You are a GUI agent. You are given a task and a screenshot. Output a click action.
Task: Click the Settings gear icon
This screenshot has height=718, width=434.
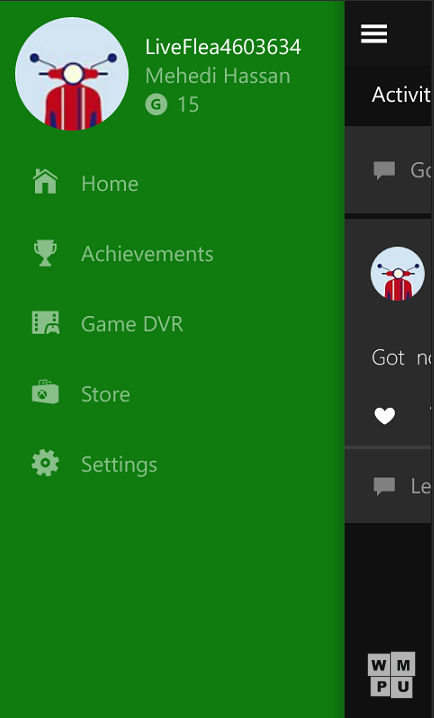click(45, 463)
